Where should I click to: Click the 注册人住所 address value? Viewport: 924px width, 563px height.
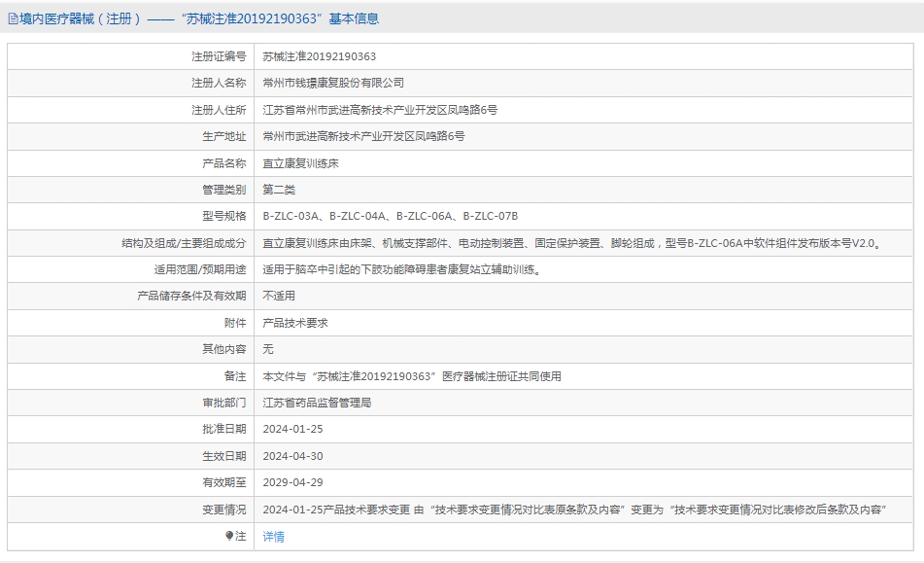[x=380, y=110]
